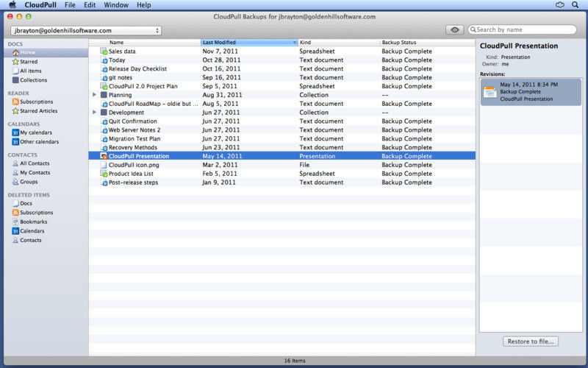Viewport: 588px width, 368px height.
Task: Toggle the Quick Look eye button
Action: [x=454, y=29]
